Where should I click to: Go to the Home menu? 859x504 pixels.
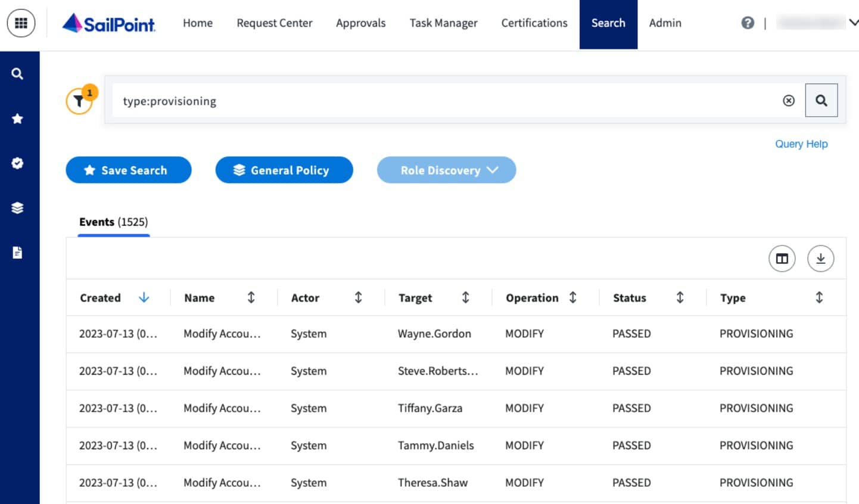click(198, 23)
